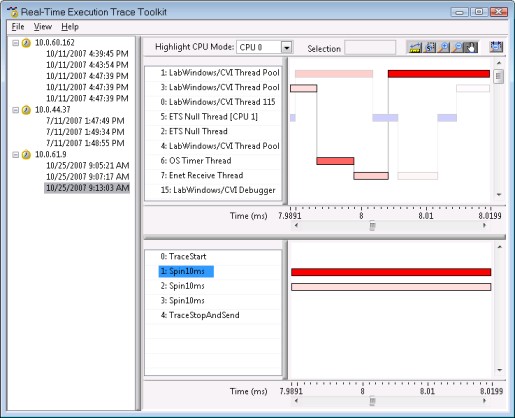Click the clock icon beside 10.0.61.9
515x418 pixels.
click(x=26, y=154)
